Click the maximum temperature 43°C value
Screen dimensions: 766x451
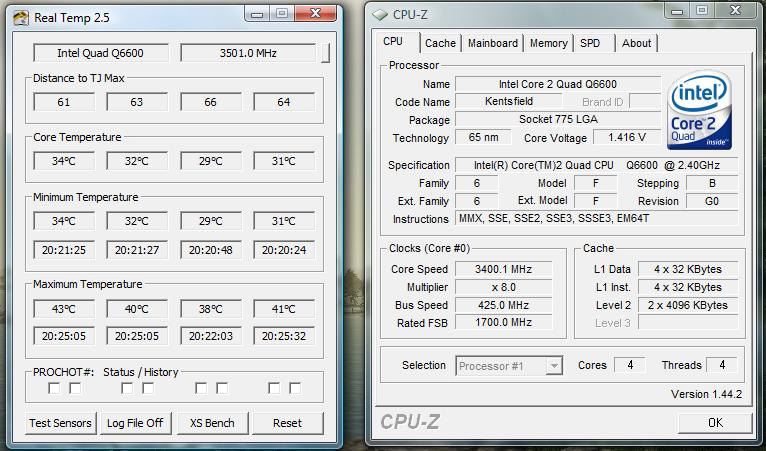[64, 309]
